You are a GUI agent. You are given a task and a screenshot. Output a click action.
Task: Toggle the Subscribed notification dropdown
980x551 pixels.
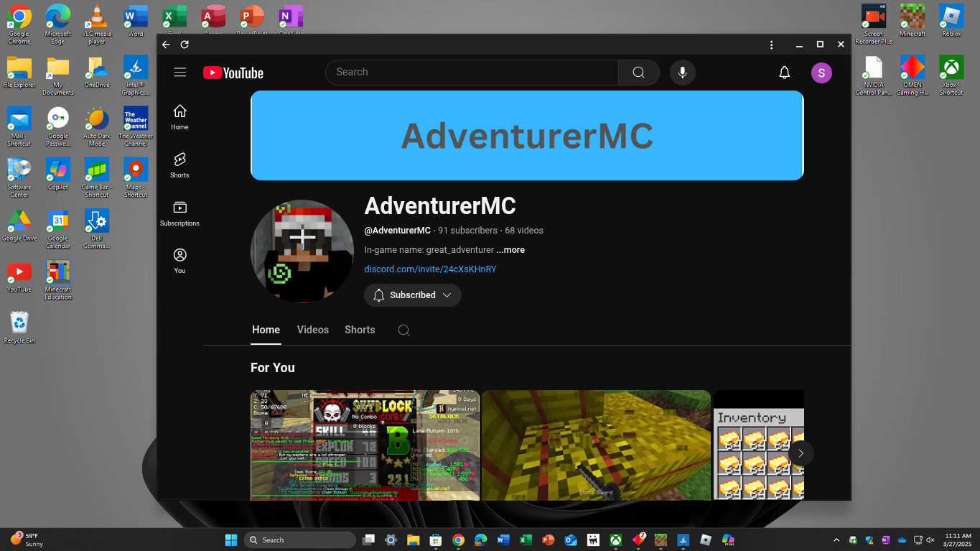(x=413, y=295)
